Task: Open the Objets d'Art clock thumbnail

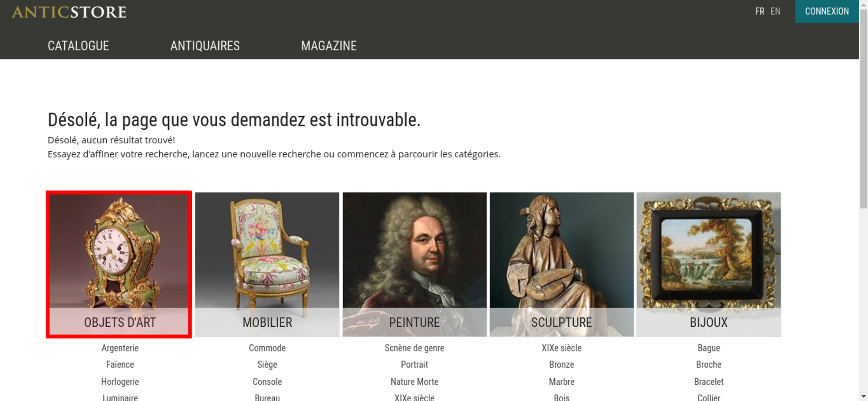Action: point(119,265)
